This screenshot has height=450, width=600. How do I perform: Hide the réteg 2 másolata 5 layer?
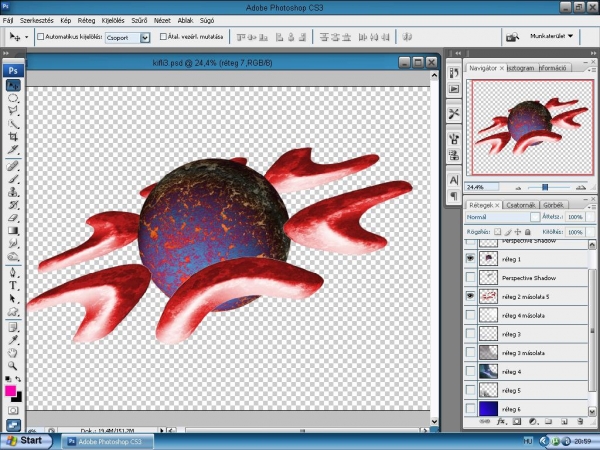pos(470,296)
